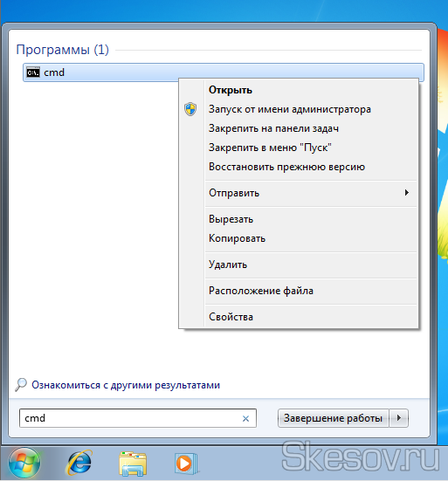This screenshot has width=448, height=481.
Task: Expand the shutdown options arrow
Action: [399, 418]
